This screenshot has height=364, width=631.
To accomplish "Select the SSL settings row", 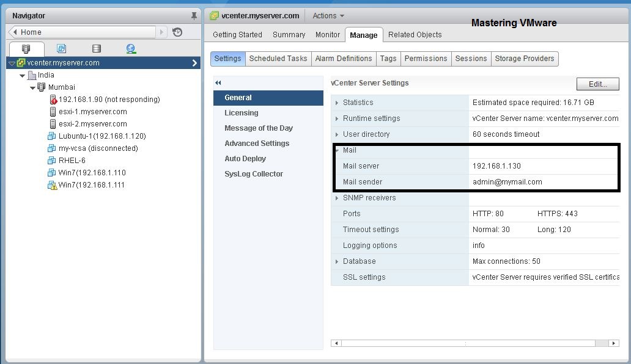I will coord(475,277).
